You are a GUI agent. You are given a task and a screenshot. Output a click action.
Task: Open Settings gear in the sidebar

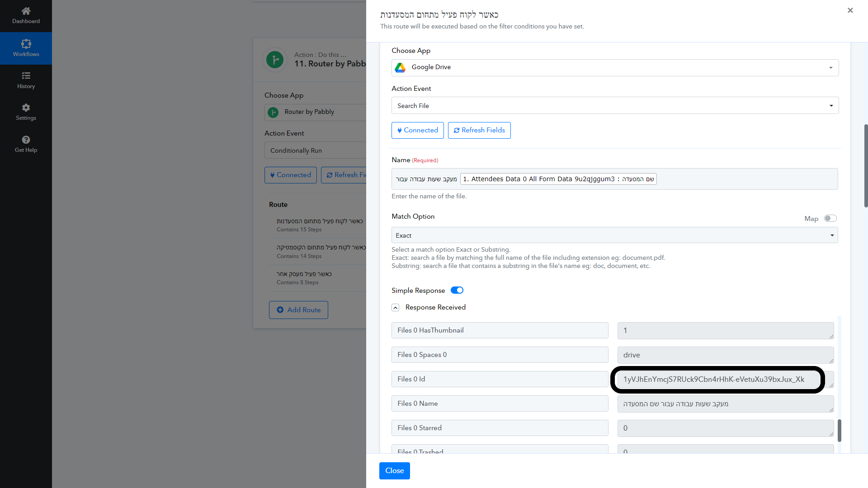(26, 108)
